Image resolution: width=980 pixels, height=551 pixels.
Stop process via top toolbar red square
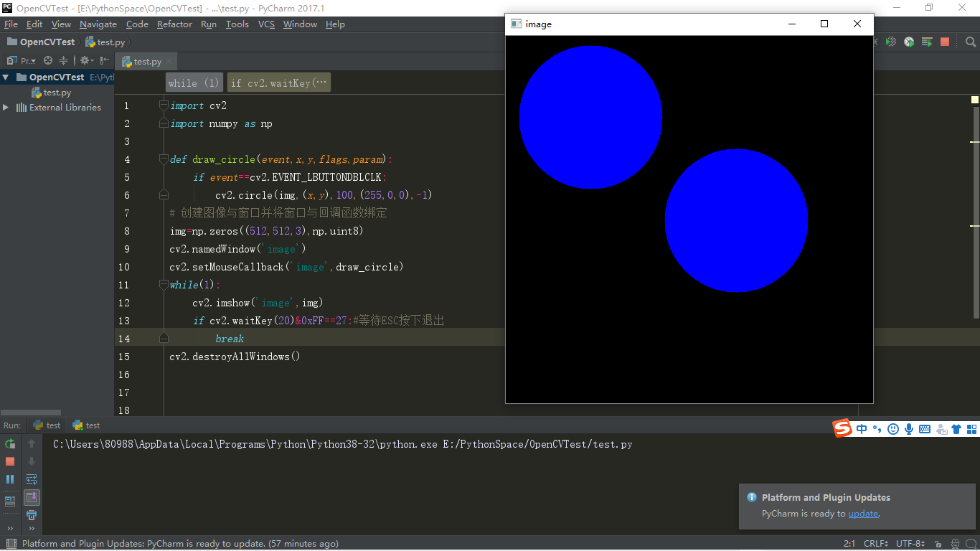[x=945, y=42]
